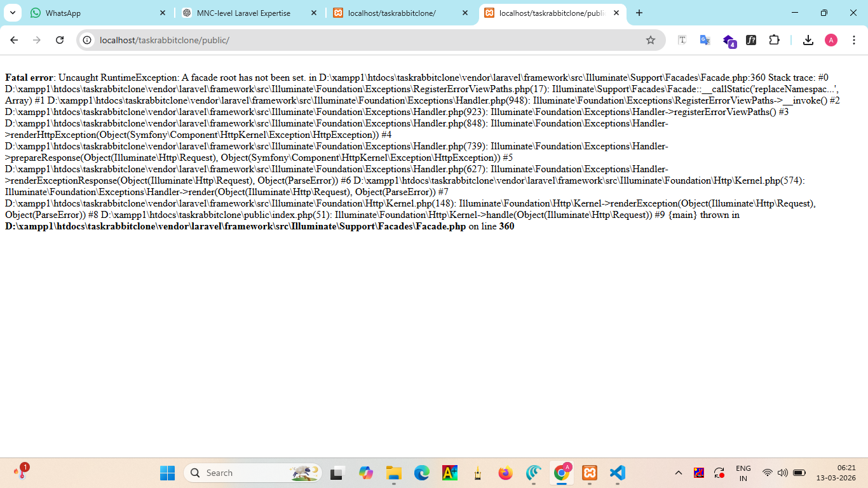
Task: Open the Chrome downloads panel
Action: (x=808, y=40)
